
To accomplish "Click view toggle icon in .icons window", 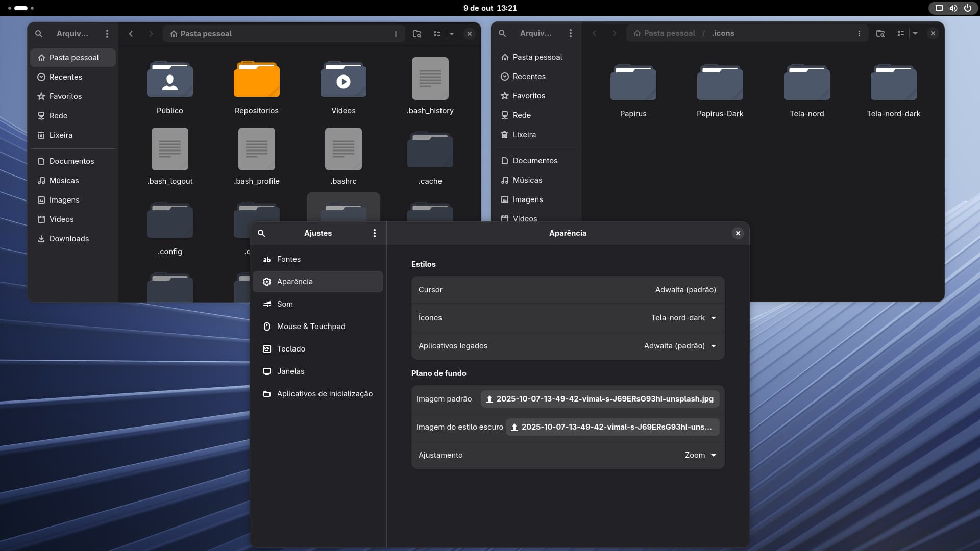I will pyautogui.click(x=901, y=33).
